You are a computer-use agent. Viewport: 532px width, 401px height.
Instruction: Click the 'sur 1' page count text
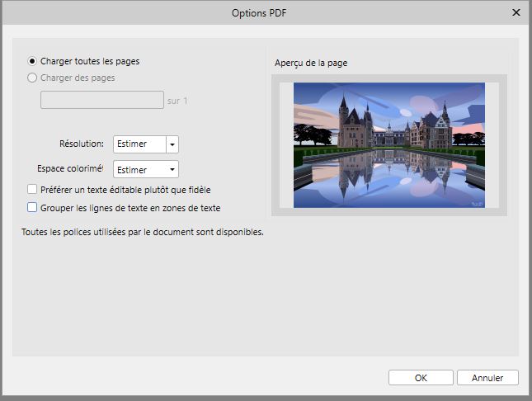177,101
